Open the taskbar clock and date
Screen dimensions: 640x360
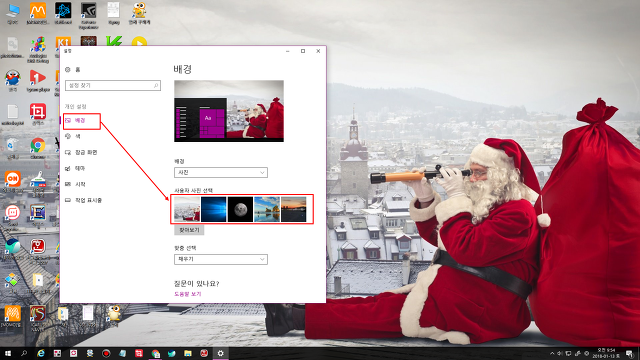click(x=606, y=353)
